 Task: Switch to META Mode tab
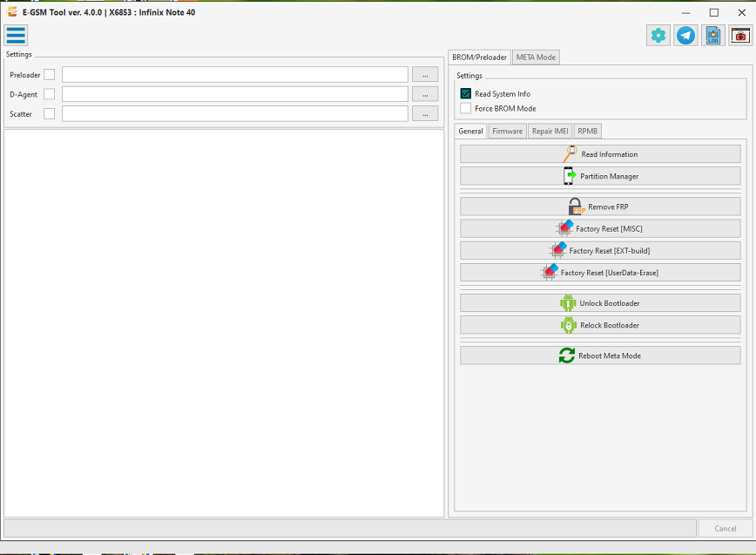coord(536,58)
